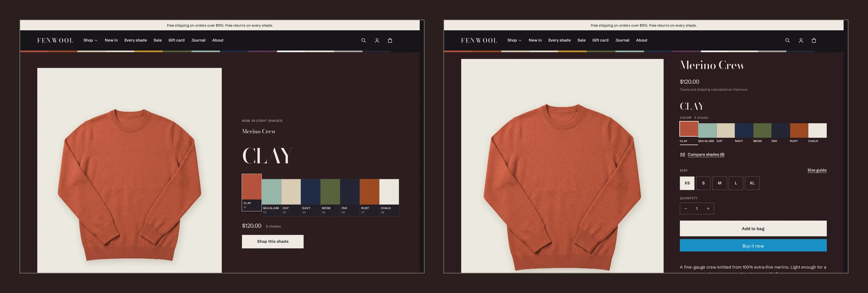Open the Size guide link
This screenshot has height=293, width=868.
point(817,170)
